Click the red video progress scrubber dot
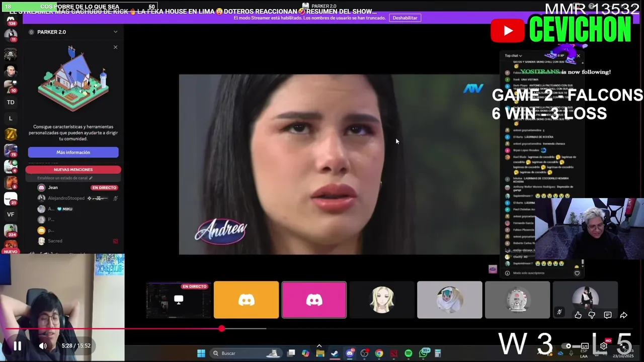Image resolution: width=644 pixels, height=362 pixels. tap(222, 328)
